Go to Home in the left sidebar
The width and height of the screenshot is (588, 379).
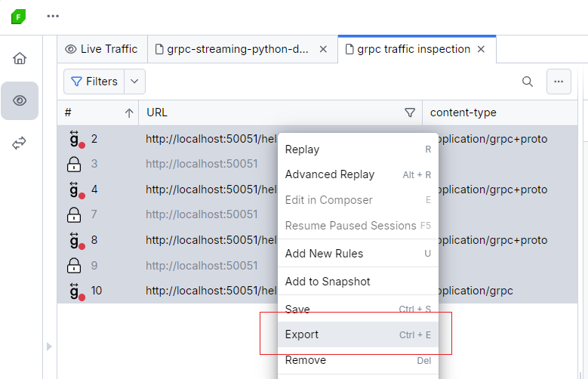20,58
